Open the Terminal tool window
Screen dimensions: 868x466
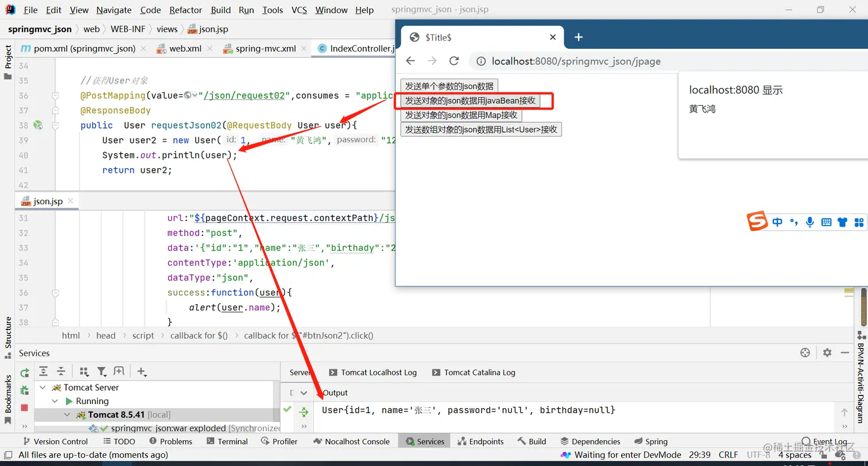227,441
